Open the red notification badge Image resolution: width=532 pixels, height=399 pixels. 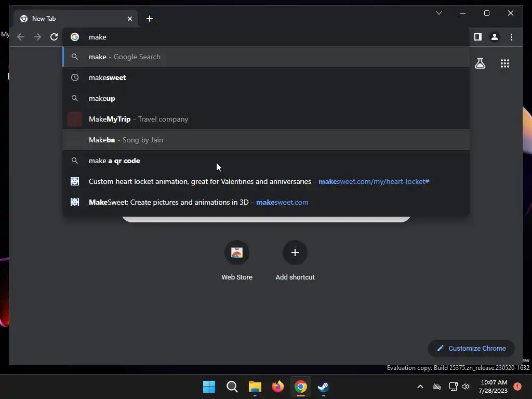point(517,387)
